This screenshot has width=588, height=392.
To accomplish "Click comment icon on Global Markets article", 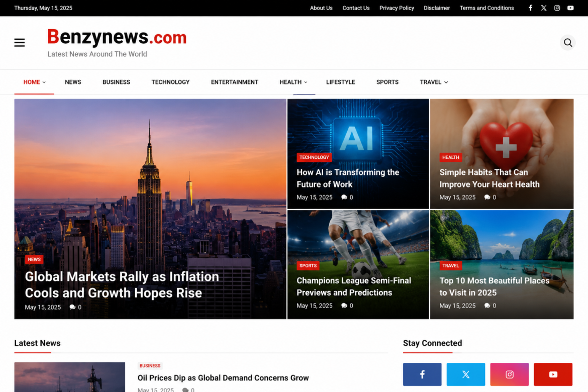I will coord(72,307).
